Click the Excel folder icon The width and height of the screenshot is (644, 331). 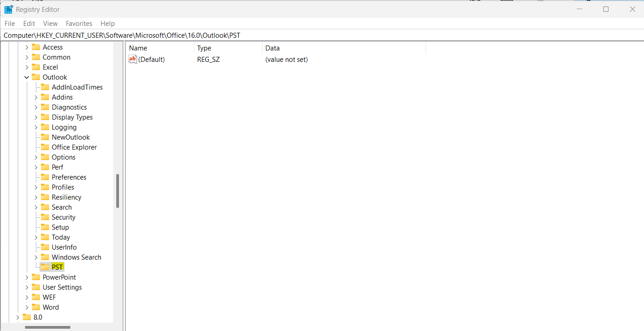[36, 67]
